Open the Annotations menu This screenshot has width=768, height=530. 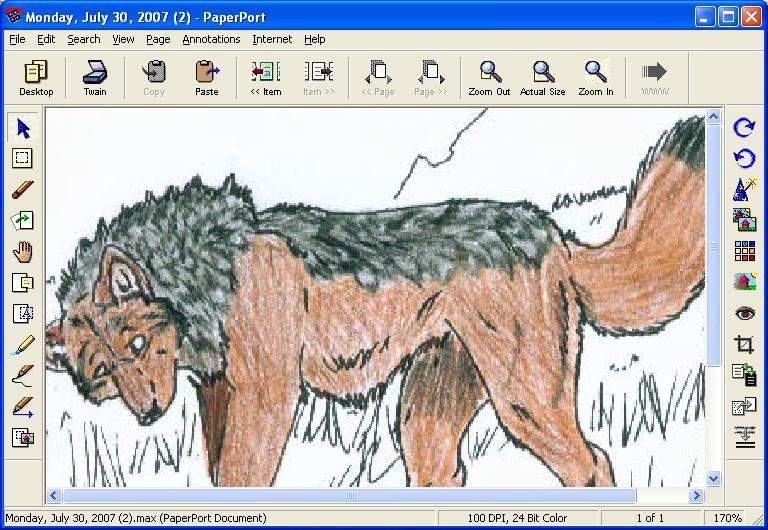click(211, 39)
